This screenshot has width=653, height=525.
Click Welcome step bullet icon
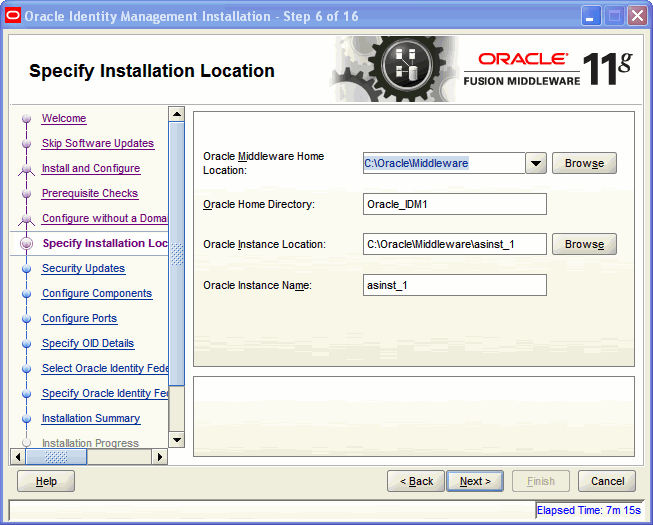[27, 119]
